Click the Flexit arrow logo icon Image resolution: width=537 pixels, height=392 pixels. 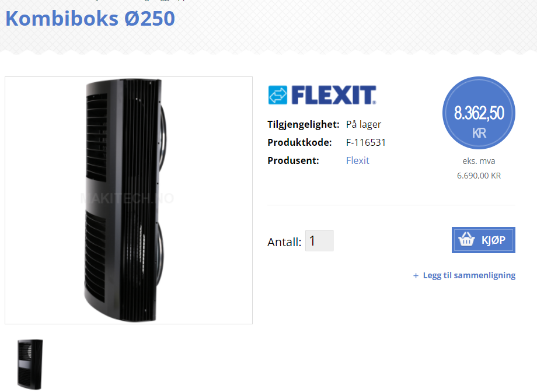pyautogui.click(x=277, y=95)
